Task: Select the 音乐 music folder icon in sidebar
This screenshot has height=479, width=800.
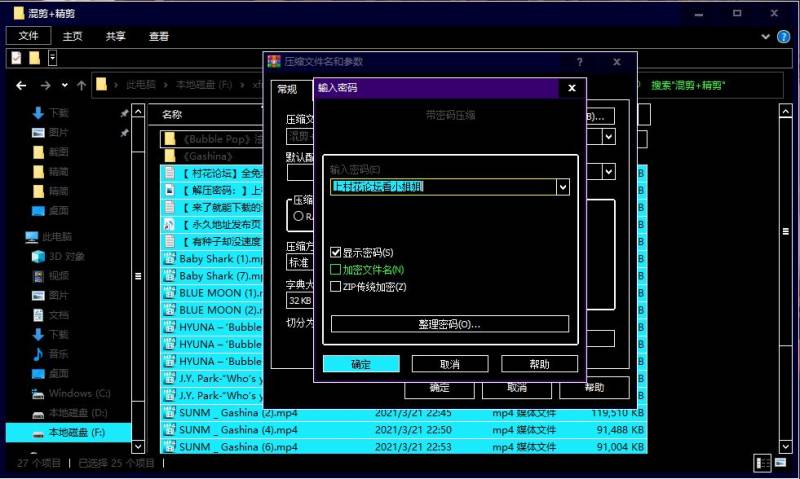Action: (38, 354)
